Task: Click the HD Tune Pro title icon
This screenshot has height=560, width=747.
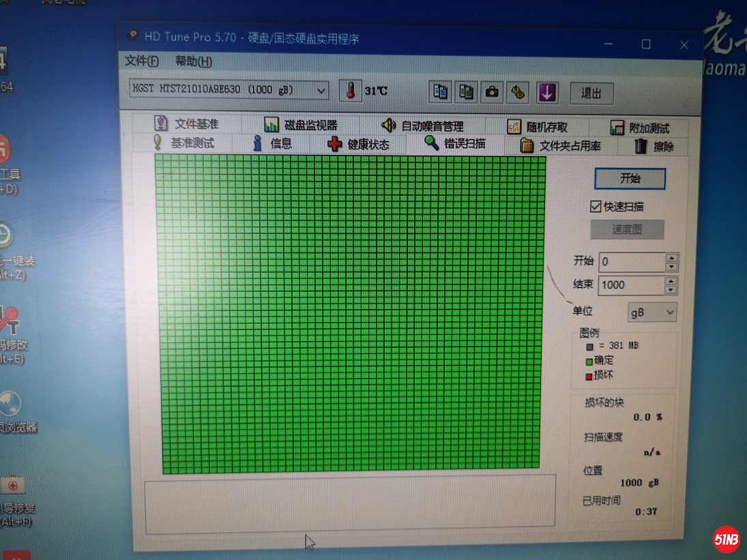Action: tap(132, 35)
